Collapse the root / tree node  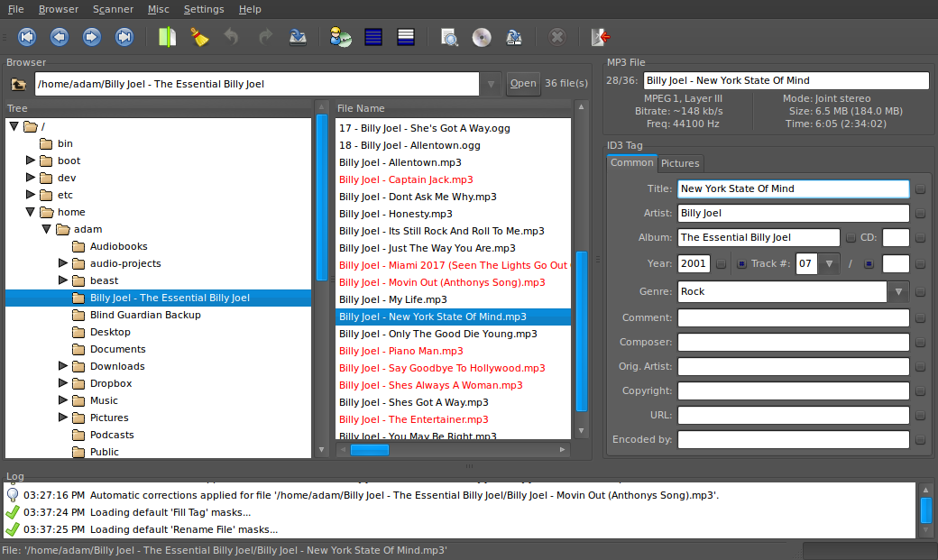pos(14,126)
